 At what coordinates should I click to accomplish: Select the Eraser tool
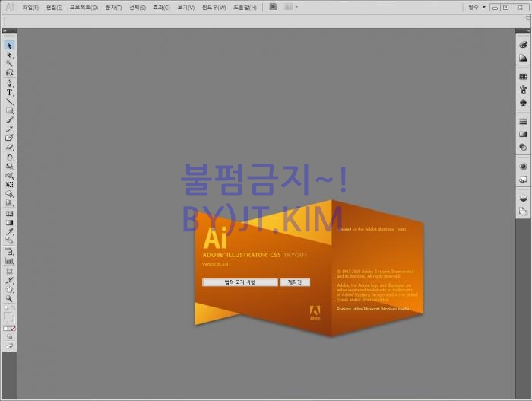10,148
